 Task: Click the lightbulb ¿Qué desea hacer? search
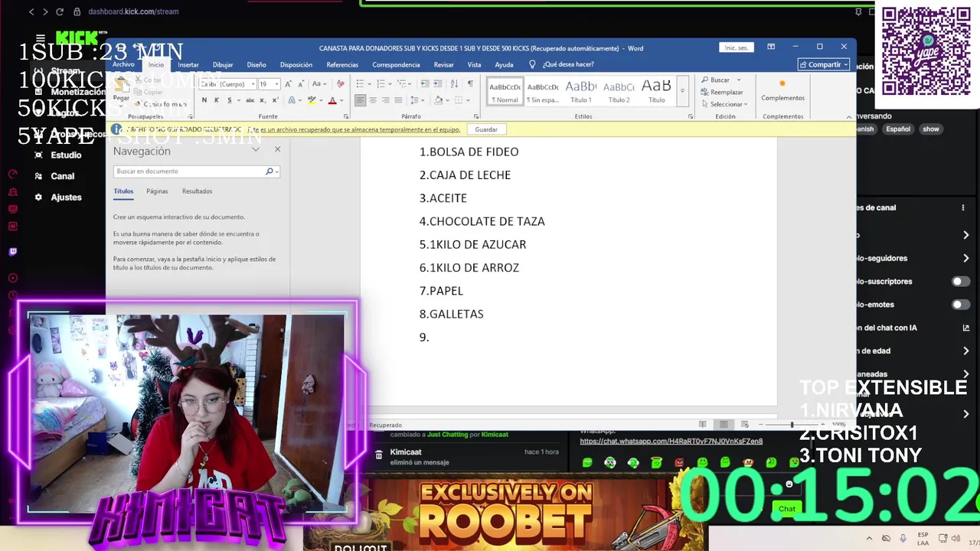(532, 64)
